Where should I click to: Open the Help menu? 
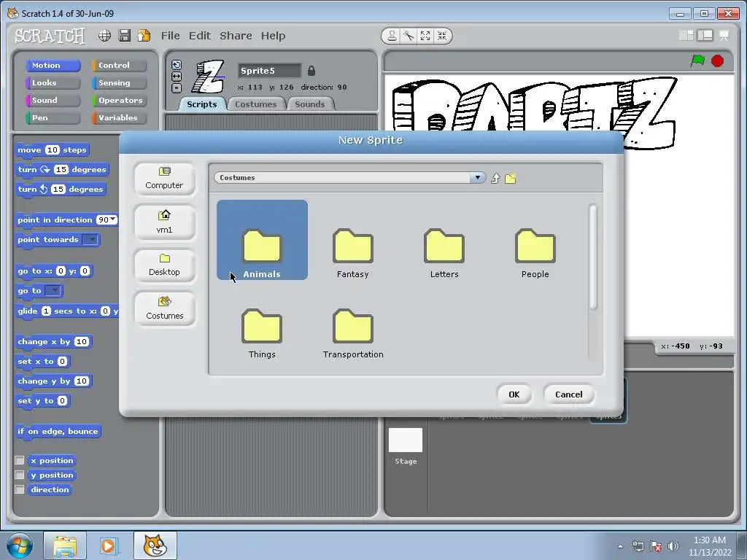tap(273, 36)
